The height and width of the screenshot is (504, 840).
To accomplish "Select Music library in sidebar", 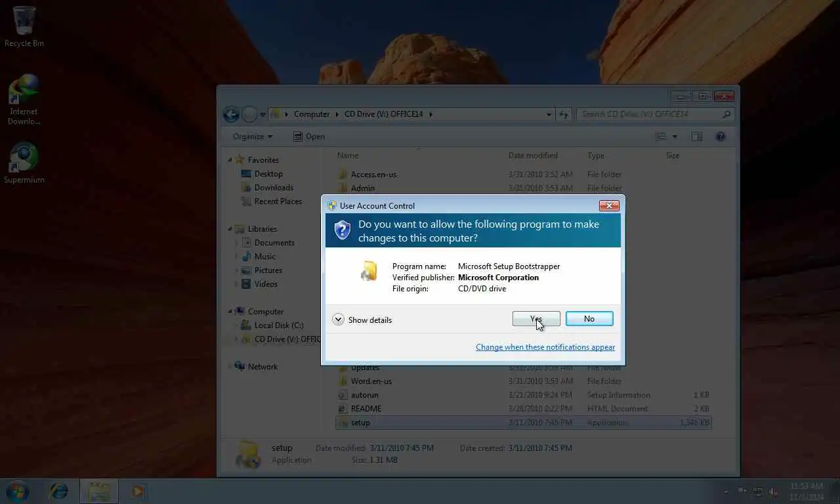I will coord(264,257).
